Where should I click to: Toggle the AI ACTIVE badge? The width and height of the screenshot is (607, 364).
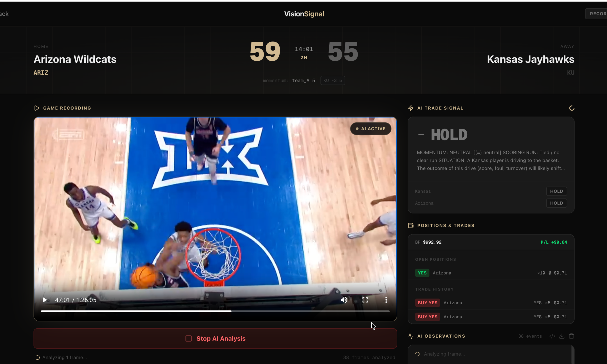[370, 129]
